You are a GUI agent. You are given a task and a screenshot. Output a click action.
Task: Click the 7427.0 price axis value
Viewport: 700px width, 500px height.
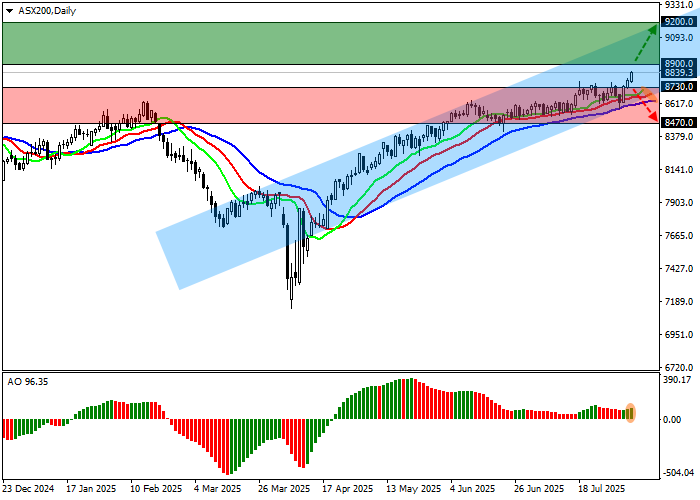click(x=679, y=269)
